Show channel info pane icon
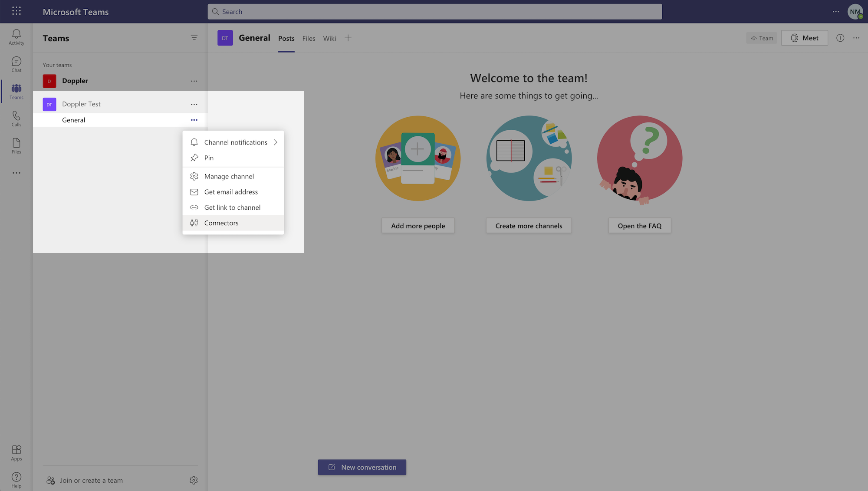The image size is (868, 491). click(x=840, y=38)
